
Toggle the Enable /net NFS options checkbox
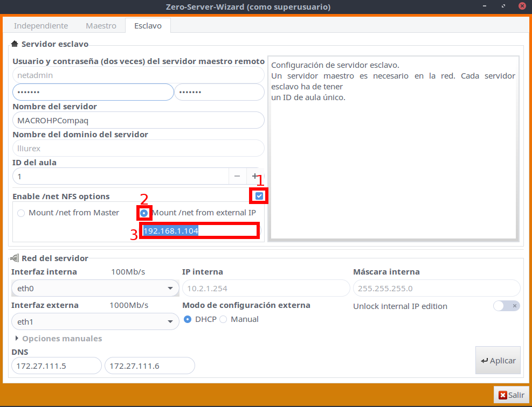259,196
